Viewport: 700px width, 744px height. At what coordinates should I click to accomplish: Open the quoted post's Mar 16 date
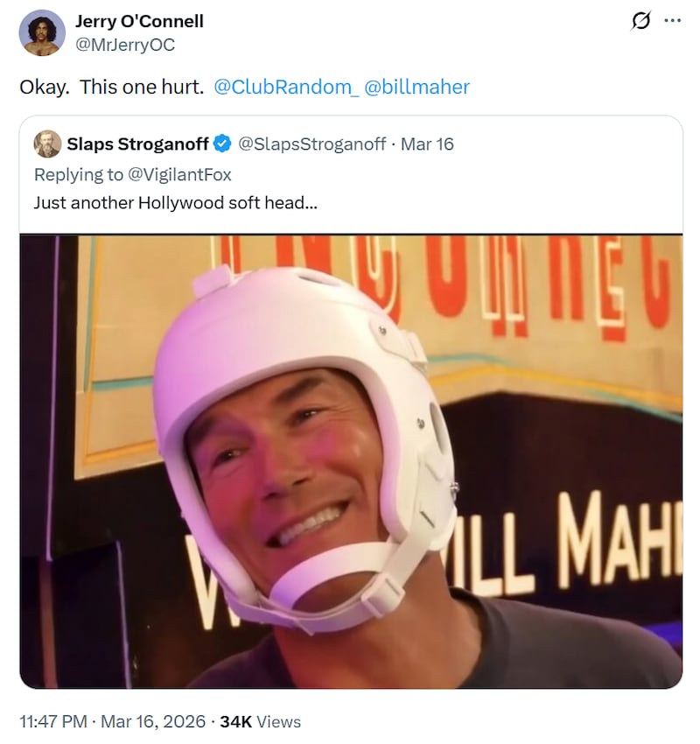click(427, 144)
